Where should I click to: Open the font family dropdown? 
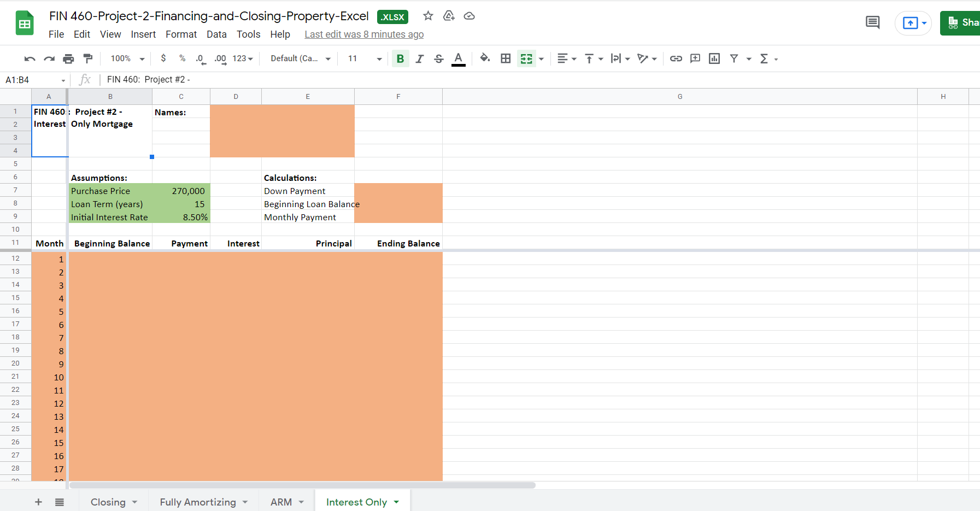click(301, 58)
